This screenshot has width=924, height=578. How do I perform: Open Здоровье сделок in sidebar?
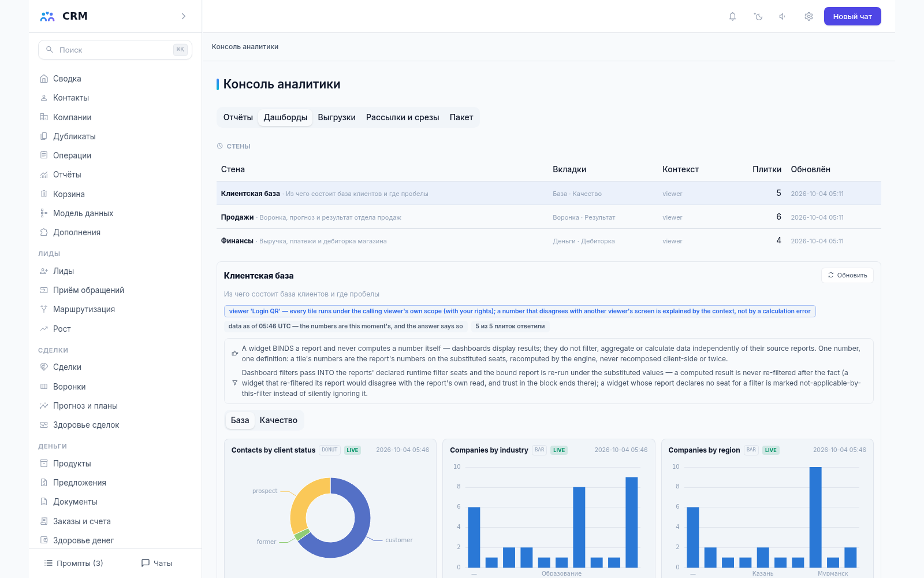(115, 425)
